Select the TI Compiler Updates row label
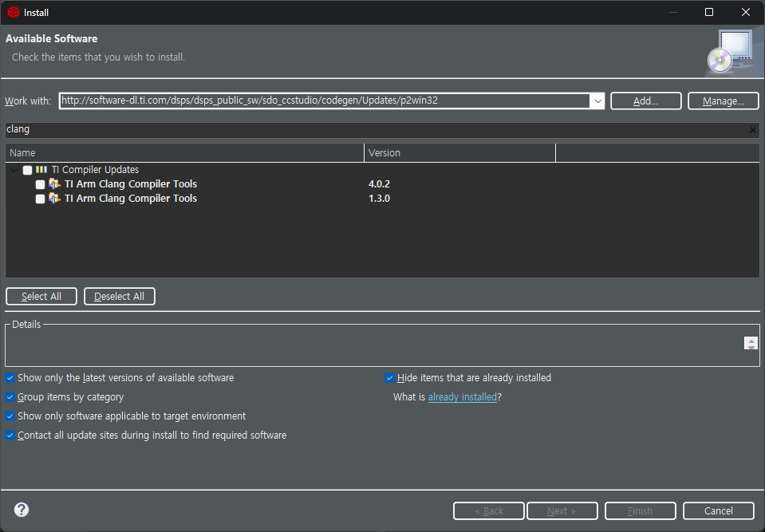 tap(95, 170)
